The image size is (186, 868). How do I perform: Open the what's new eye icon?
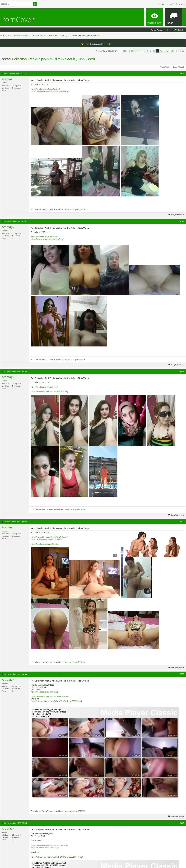click(154, 16)
